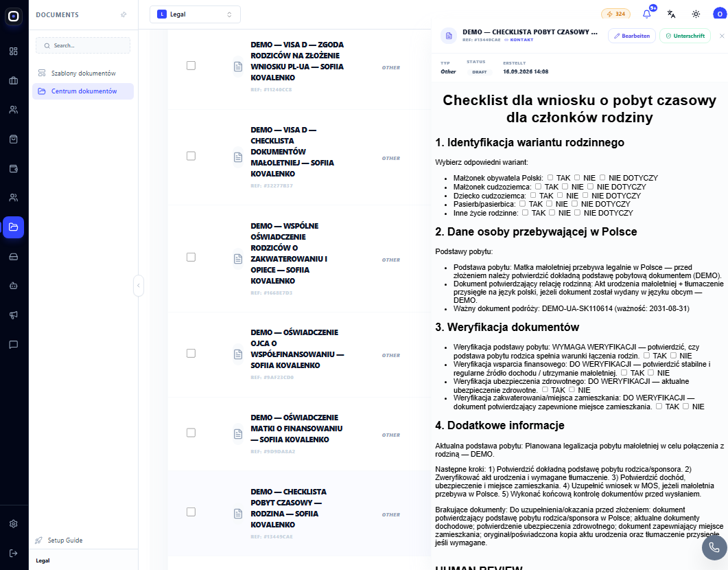This screenshot has height=570, width=728.
Task: Open the chat bubble icon in sidebar
Action: (14, 344)
